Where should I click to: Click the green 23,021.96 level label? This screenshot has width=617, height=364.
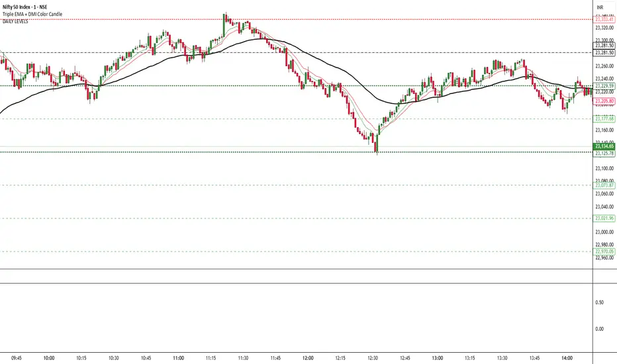604,218
